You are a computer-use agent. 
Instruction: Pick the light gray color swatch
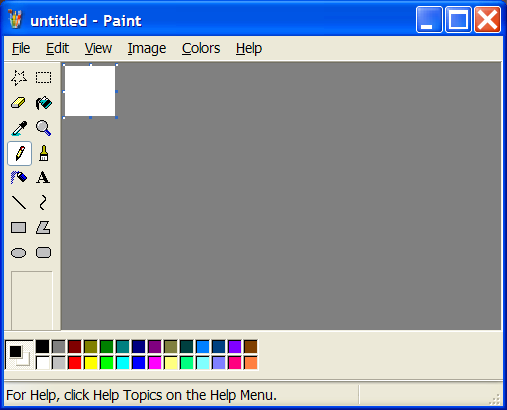59,363
